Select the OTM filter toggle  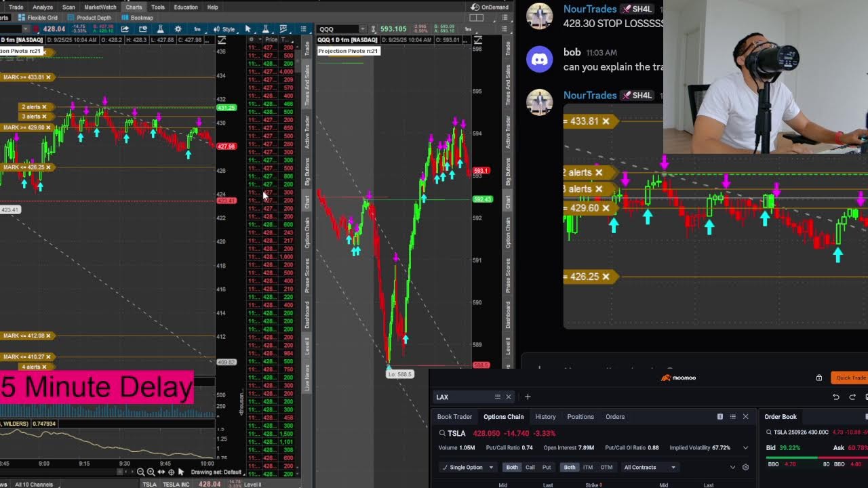pos(606,467)
